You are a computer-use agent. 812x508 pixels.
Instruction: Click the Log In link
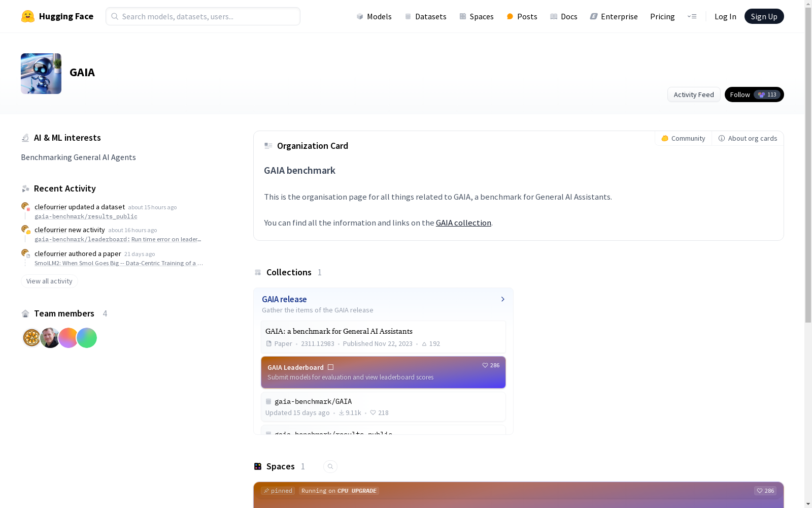(725, 16)
